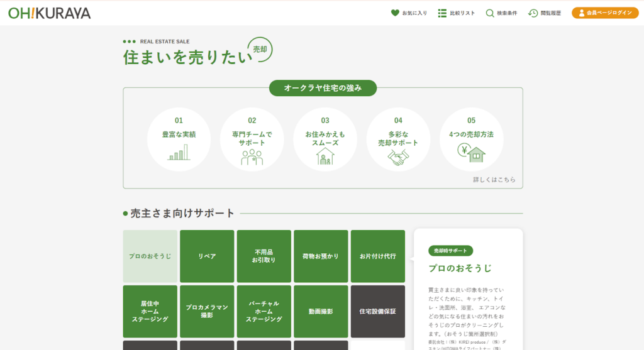Image resolution: width=644 pixels, height=350 pixels.
Task: Click the 住まいを売りたい page title
Action: click(x=187, y=57)
